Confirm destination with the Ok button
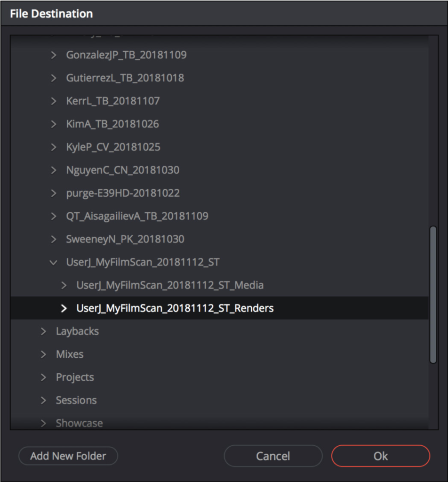 (x=381, y=456)
